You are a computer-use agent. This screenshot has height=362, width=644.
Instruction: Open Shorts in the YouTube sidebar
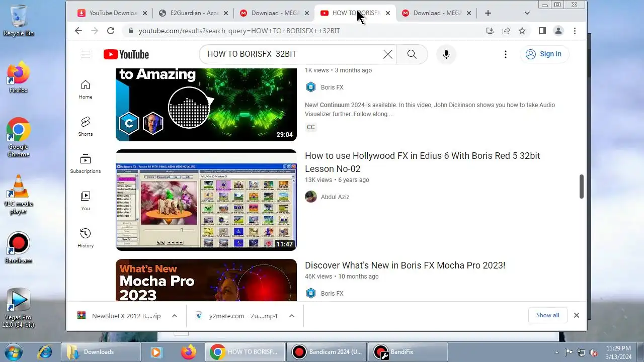[86, 127]
